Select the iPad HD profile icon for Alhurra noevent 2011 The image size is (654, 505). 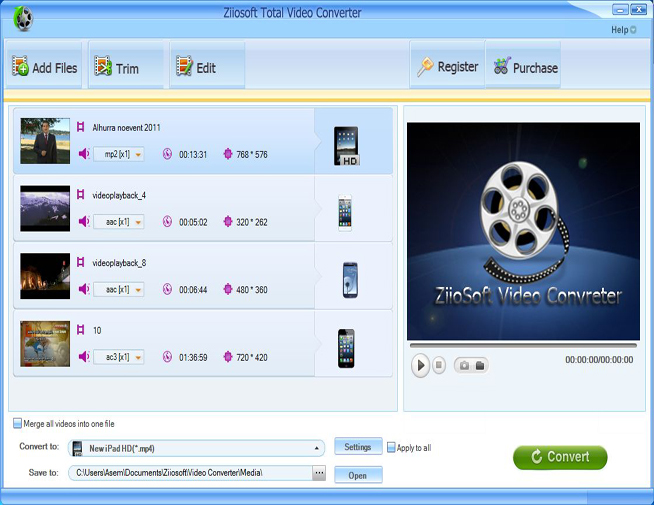point(346,146)
